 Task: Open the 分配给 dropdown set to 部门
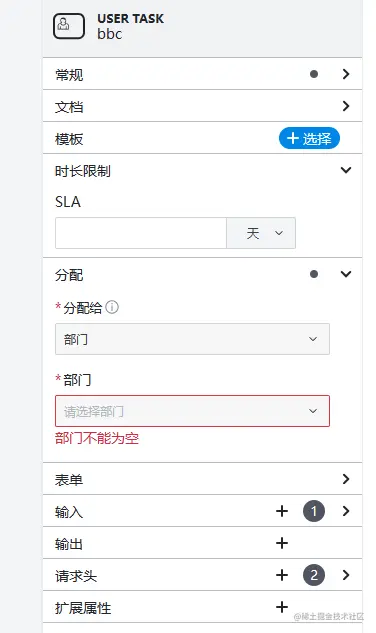tap(192, 339)
